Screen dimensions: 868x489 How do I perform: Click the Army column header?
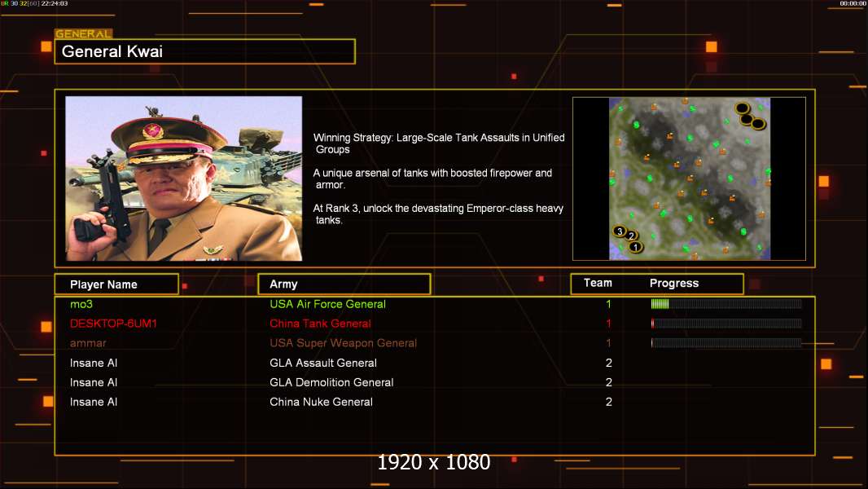click(344, 284)
